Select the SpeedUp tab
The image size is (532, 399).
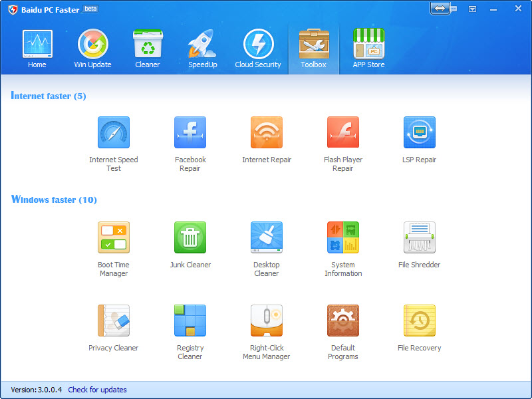pyautogui.click(x=203, y=49)
